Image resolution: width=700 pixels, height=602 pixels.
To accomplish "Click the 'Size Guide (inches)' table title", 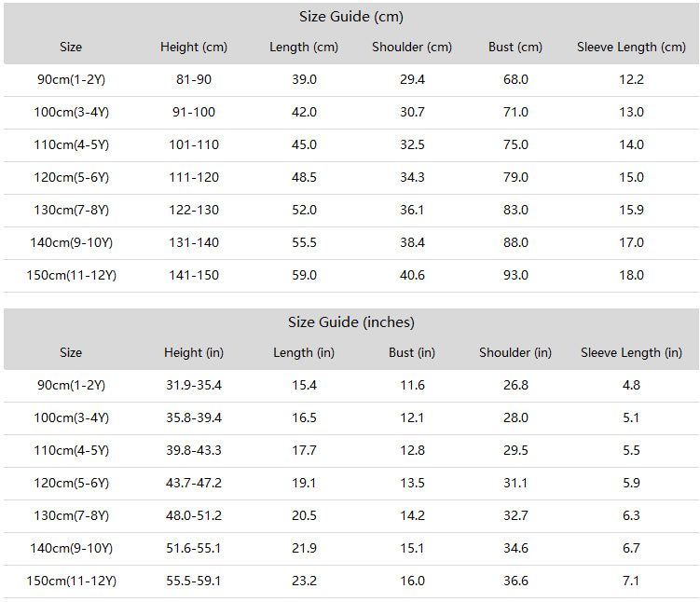I will click(x=350, y=322).
